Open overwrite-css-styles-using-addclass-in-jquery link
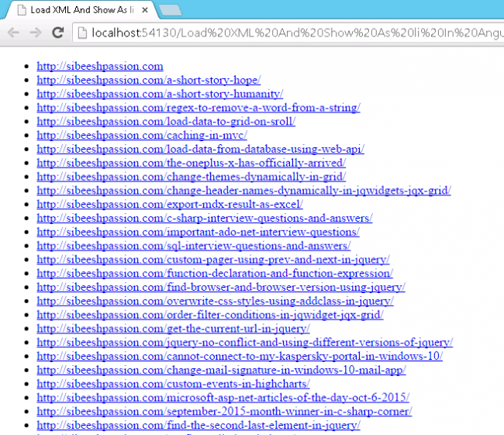This screenshot has height=435, width=504. coord(215,302)
